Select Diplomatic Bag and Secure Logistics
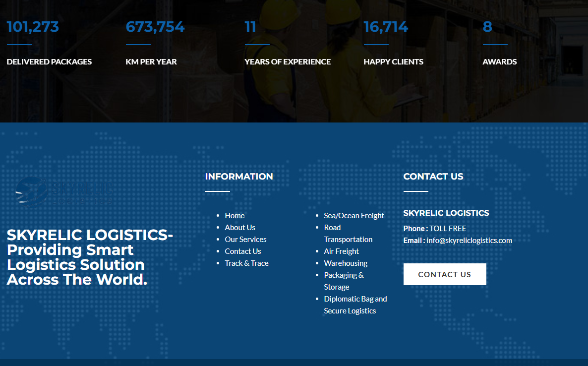Image resolution: width=588 pixels, height=366 pixels. pyautogui.click(x=355, y=305)
